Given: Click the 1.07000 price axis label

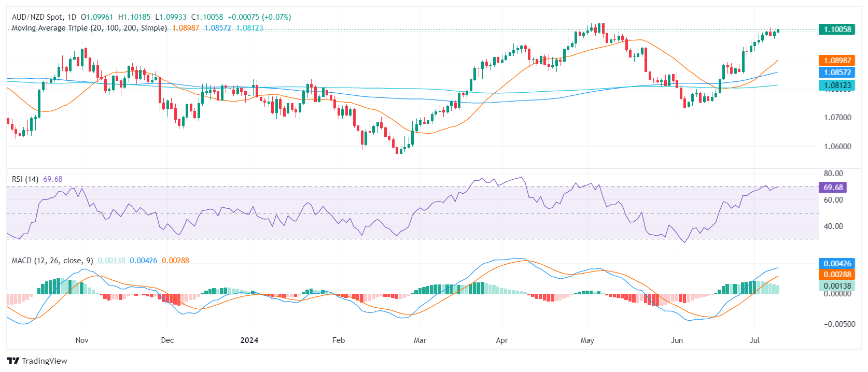Looking at the screenshot, I should pos(837,118).
